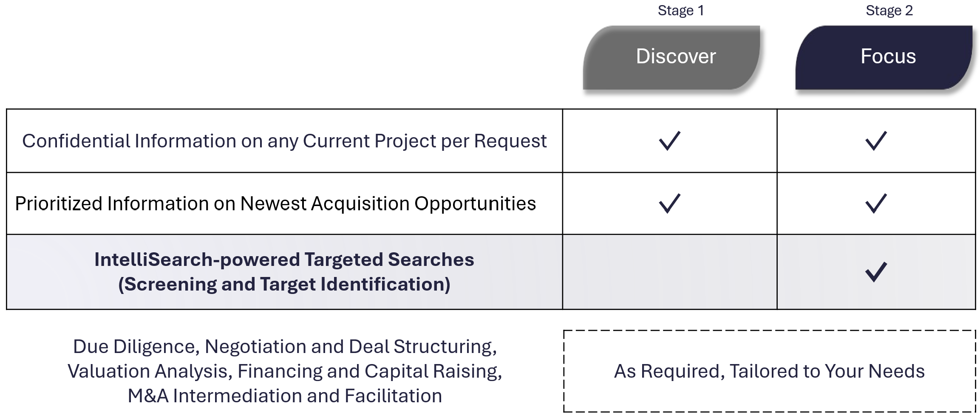Click Focus checkmark for IntelliSearch Targeted Searches
The image size is (980, 418).
[x=876, y=272]
